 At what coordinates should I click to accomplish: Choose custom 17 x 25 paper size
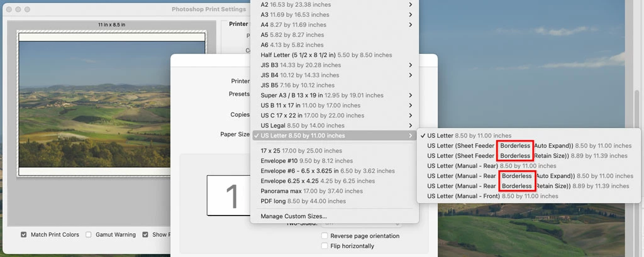pos(335,151)
